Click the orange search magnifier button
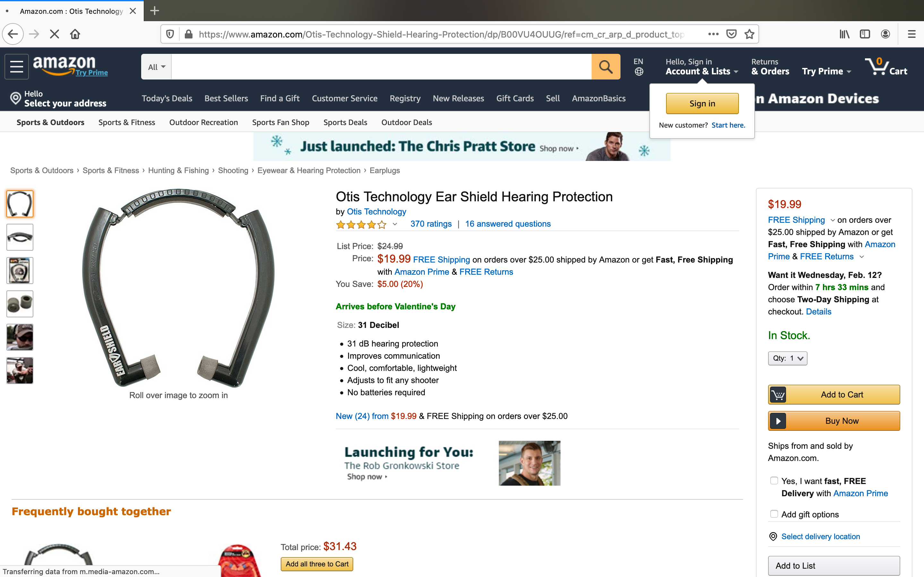 [605, 67]
